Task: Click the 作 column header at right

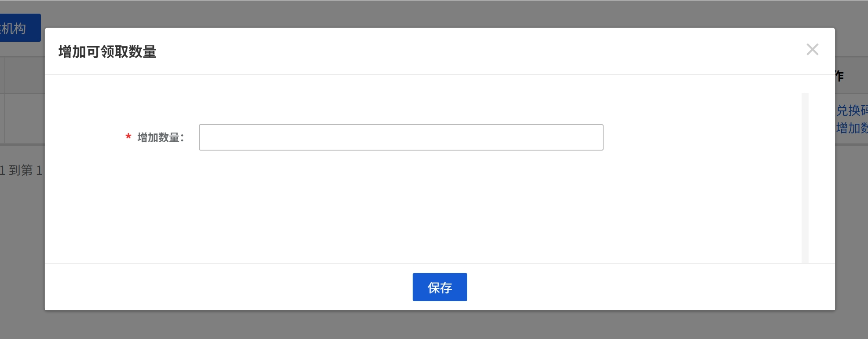Action: click(x=839, y=76)
